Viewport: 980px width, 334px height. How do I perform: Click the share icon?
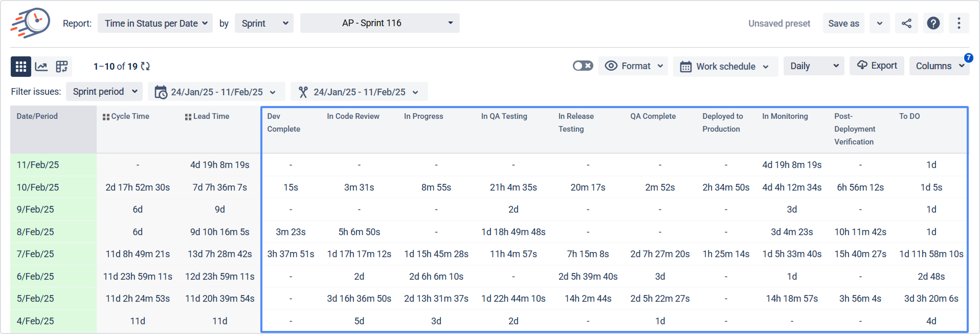coord(906,23)
